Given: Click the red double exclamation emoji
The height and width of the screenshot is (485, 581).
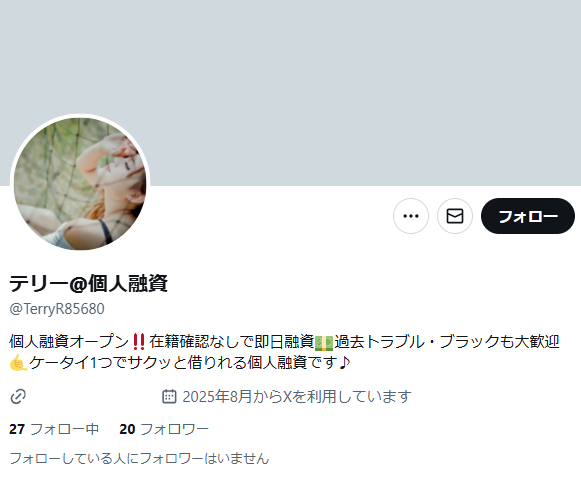Looking at the screenshot, I should 139,342.
